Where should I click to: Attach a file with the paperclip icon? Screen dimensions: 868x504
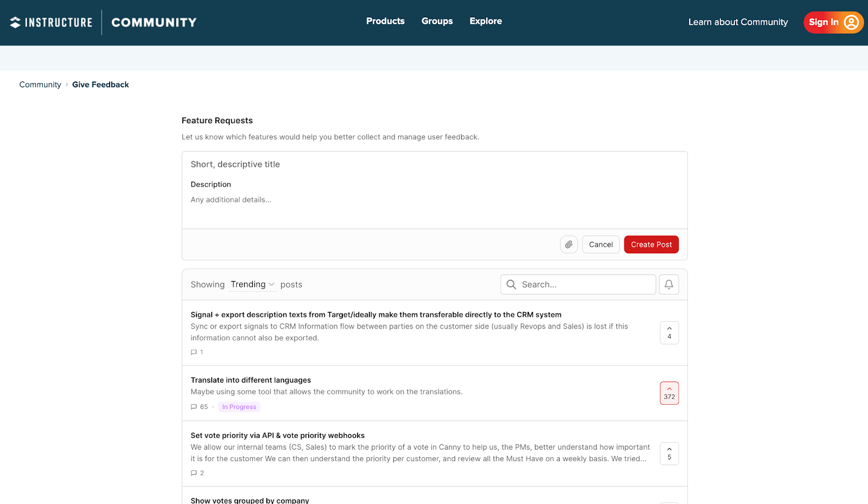(569, 245)
